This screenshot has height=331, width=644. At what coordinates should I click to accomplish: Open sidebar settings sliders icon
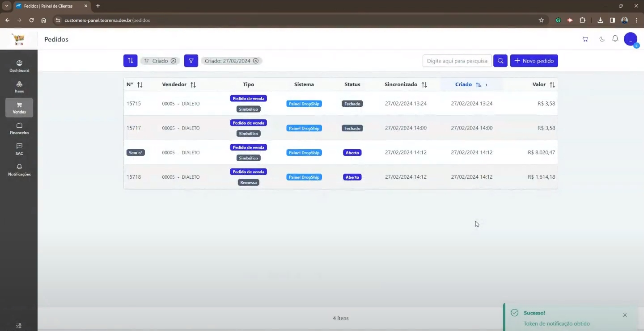[19, 326]
